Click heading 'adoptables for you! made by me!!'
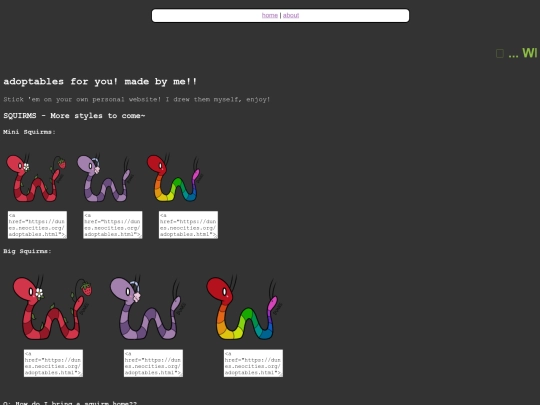Viewport: 540px width, 405px height. [x=100, y=82]
